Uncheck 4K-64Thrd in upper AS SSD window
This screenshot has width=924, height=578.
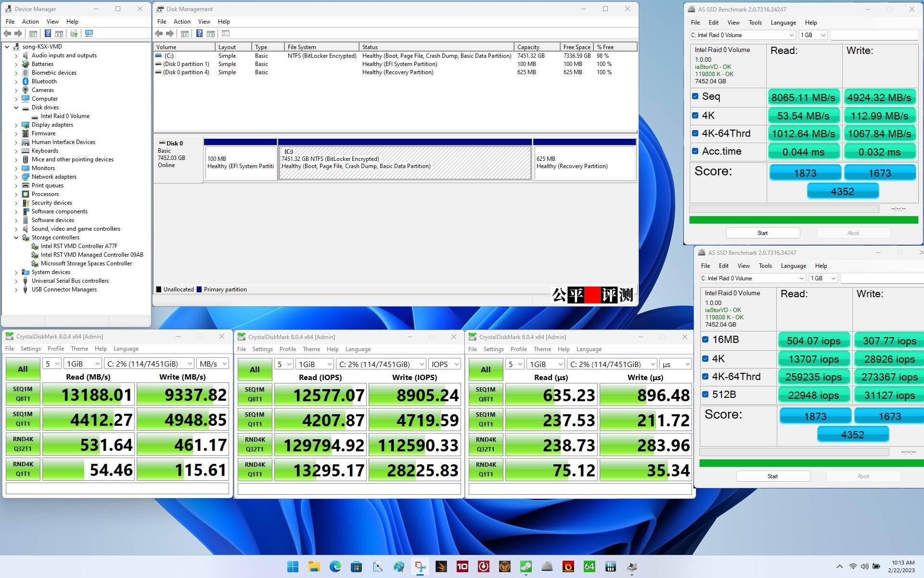tap(695, 133)
